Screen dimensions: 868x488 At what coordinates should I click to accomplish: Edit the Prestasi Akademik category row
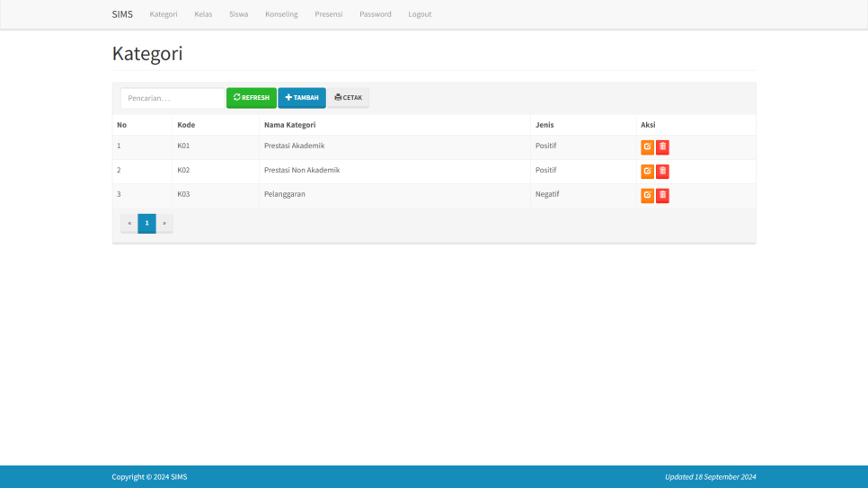(647, 147)
